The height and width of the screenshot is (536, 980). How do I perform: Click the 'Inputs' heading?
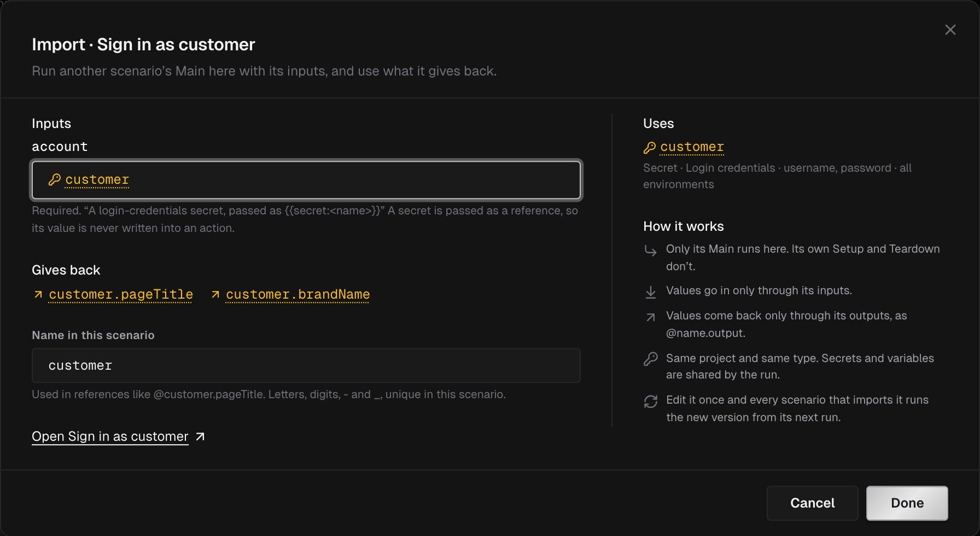click(51, 124)
